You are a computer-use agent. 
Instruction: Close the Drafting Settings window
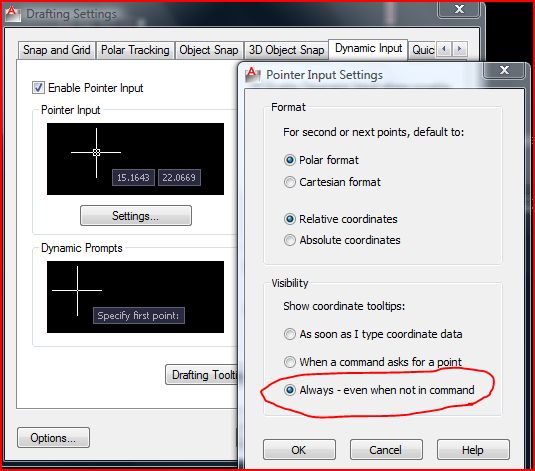pos(459,9)
